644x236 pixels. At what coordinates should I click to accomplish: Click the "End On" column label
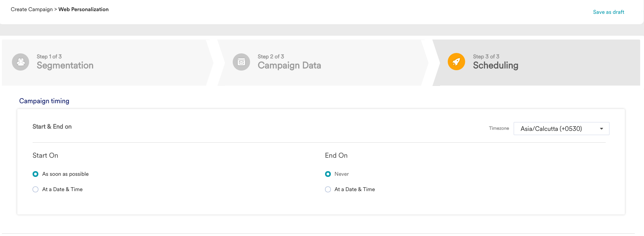point(336,155)
